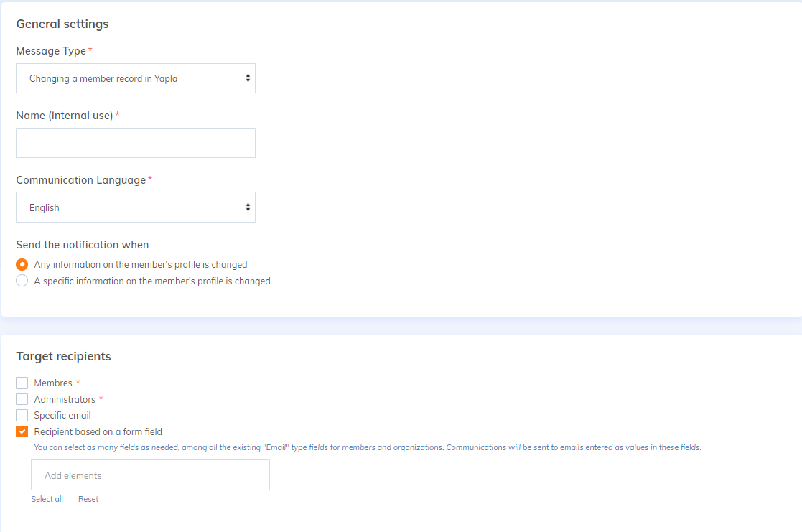Click the 'Message Type' field label
This screenshot has height=532, width=802.
pos(51,51)
